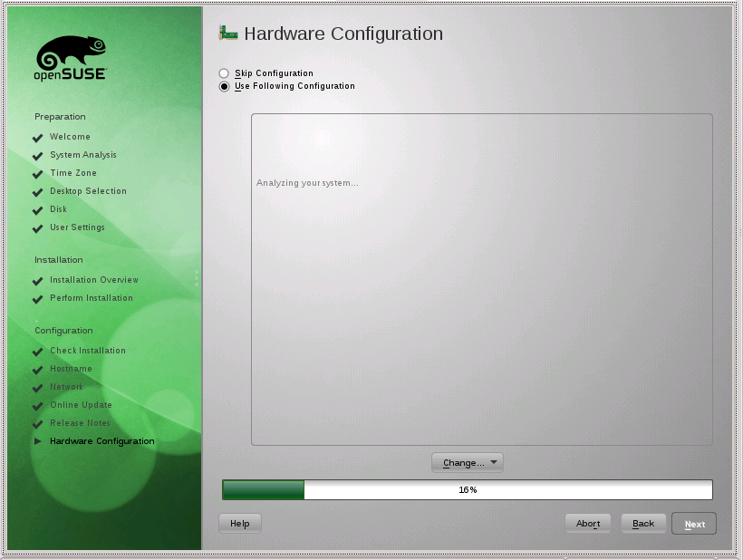
Task: Click the System Analysis step label
Action: click(83, 155)
